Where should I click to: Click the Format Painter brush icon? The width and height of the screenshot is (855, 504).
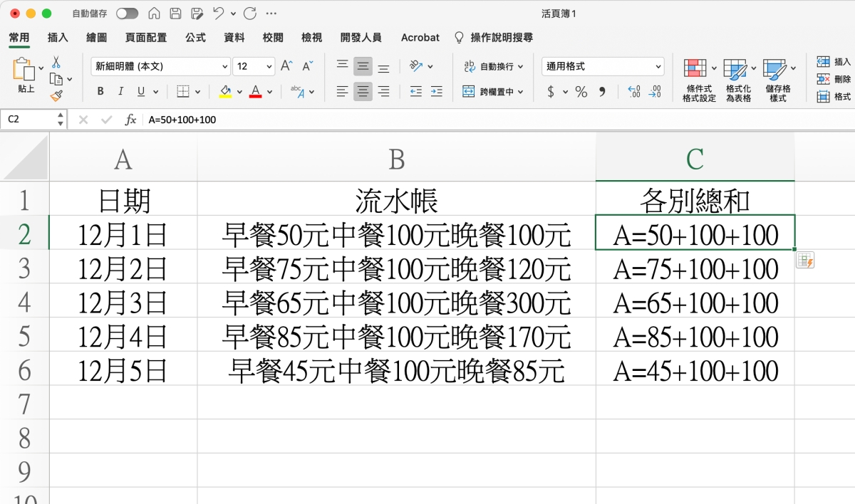(x=56, y=95)
